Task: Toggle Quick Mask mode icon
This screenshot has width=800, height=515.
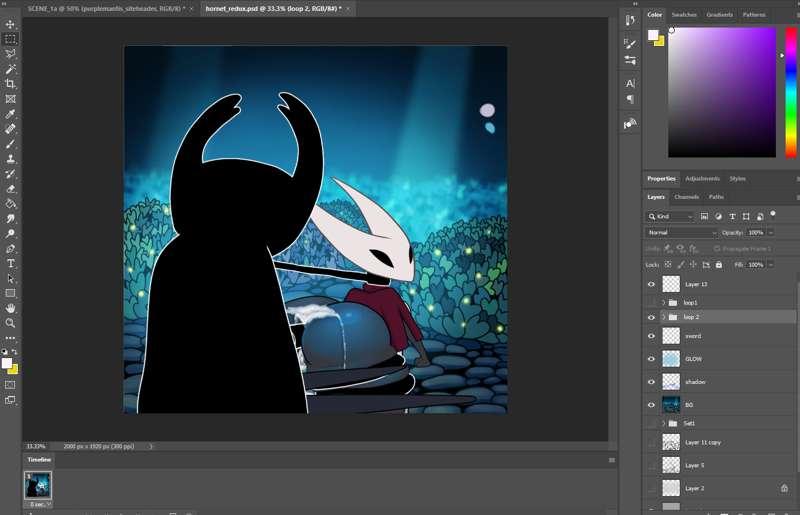Action: pyautogui.click(x=10, y=385)
